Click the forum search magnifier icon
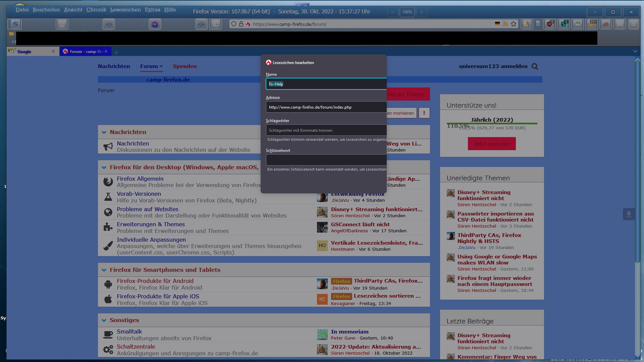 (535, 66)
